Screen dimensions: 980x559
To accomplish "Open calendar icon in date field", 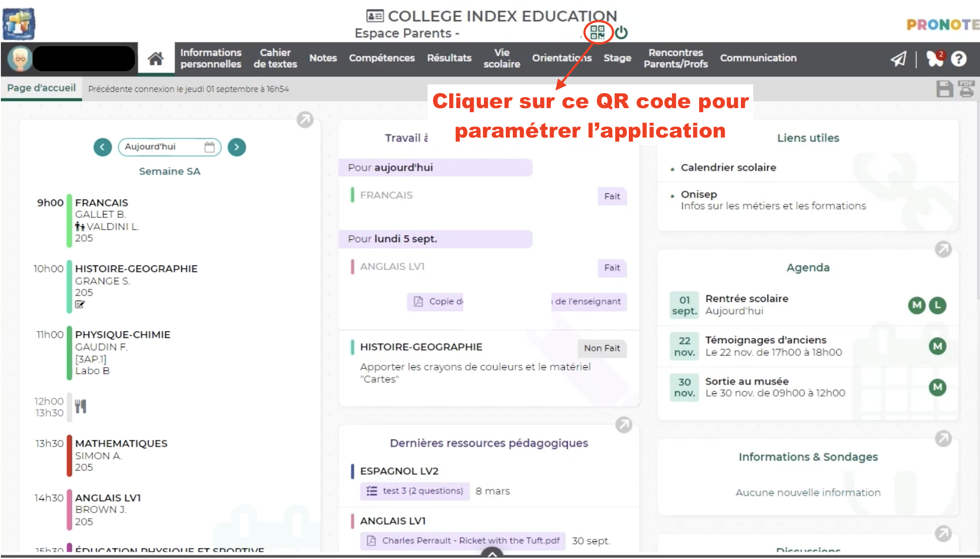I will click(210, 147).
